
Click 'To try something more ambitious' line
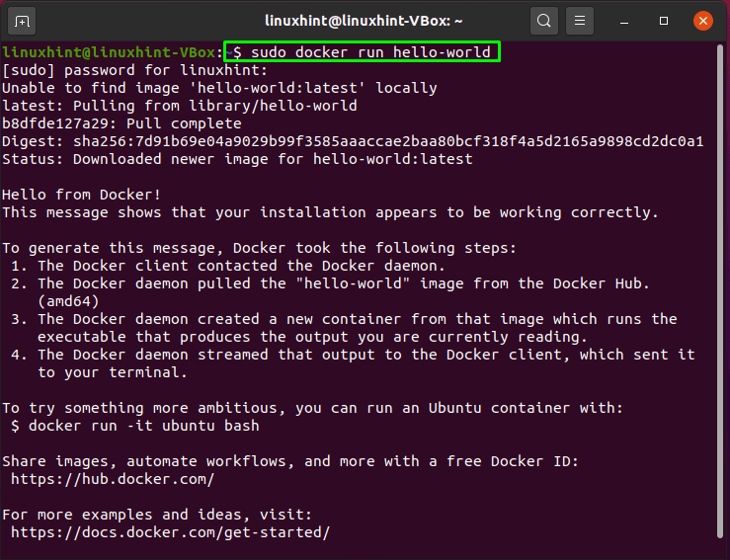click(312, 408)
